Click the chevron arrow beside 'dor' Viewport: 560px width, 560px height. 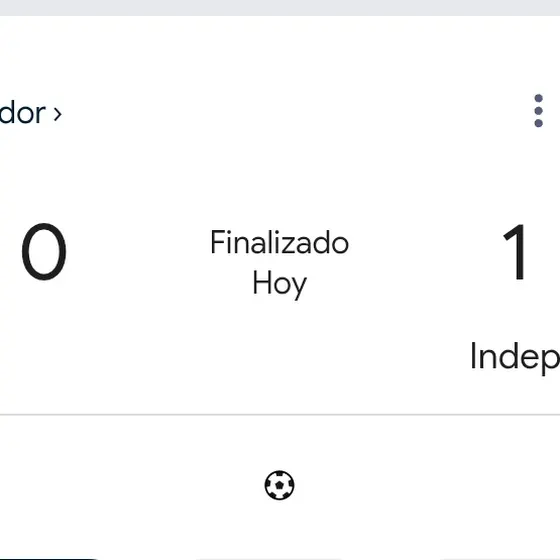[x=58, y=115]
